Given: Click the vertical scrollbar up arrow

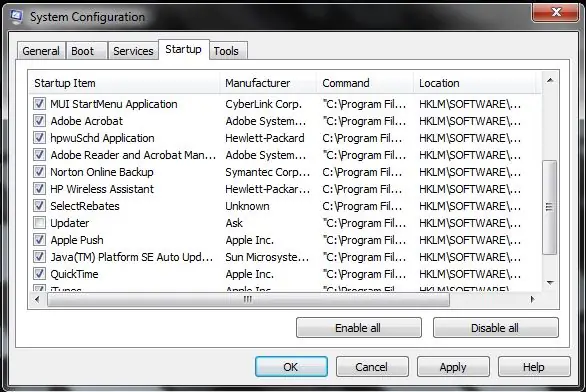Looking at the screenshot, I should pyautogui.click(x=550, y=80).
